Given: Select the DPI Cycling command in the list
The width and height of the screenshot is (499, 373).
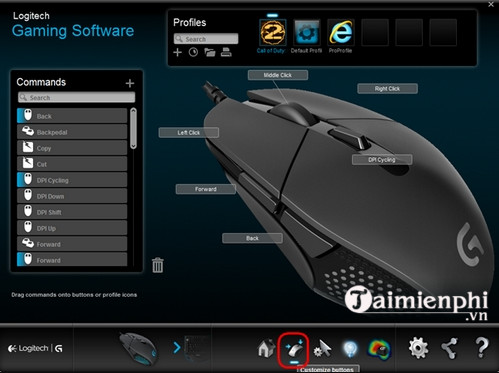Looking at the screenshot, I should 72,180.
